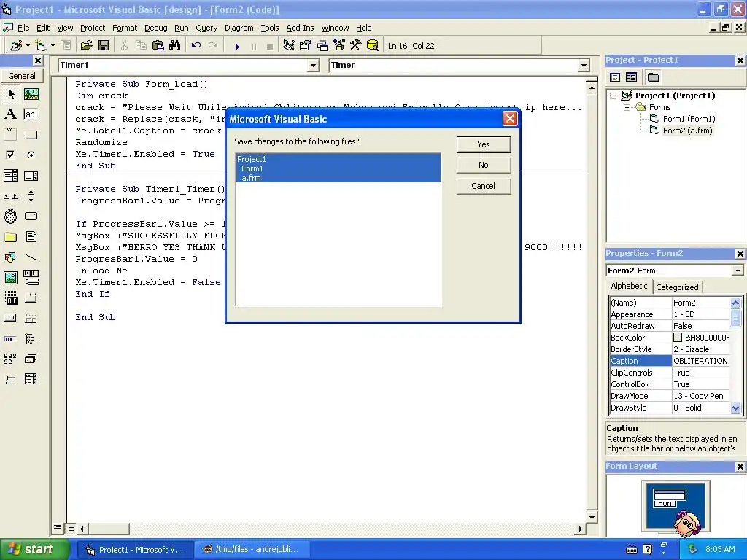Select the Pointer tool in toolbox

click(x=10, y=94)
